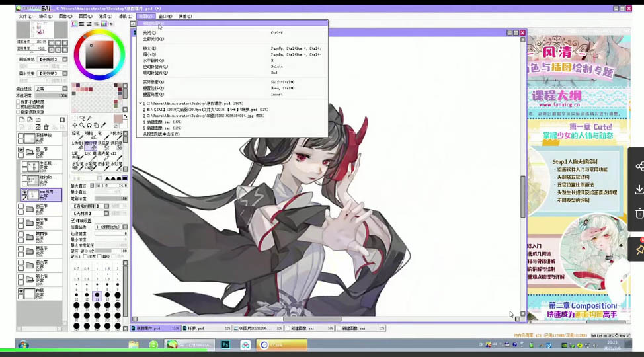This screenshot has width=644, height=357.
Task: Open the Window menu
Action: (x=165, y=16)
